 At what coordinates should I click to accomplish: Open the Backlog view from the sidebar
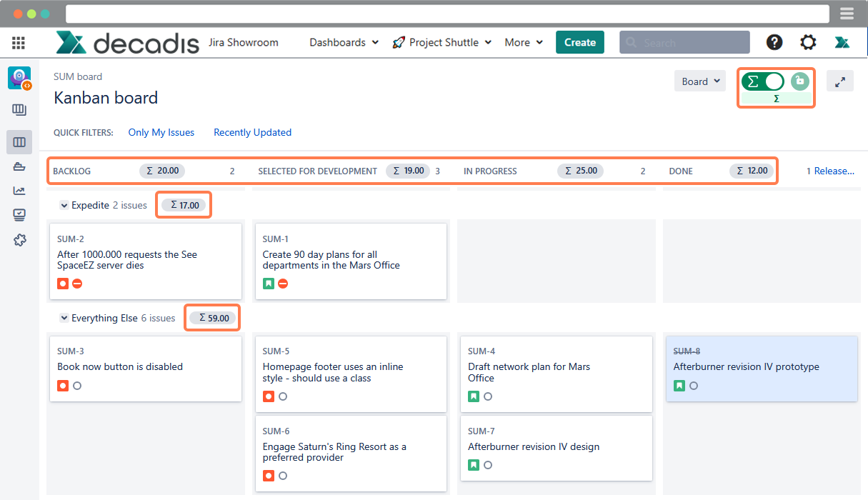[x=19, y=109]
